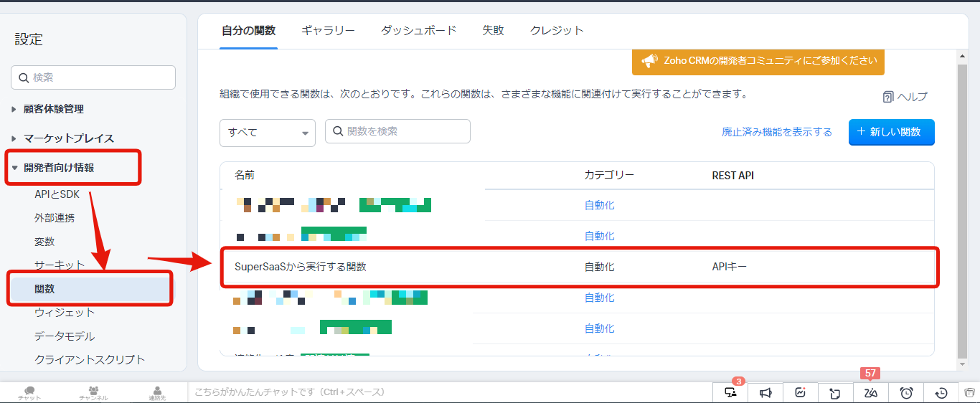Click inside the 関数を検索 field
Viewport: 980px width, 403px height.
[x=398, y=131]
